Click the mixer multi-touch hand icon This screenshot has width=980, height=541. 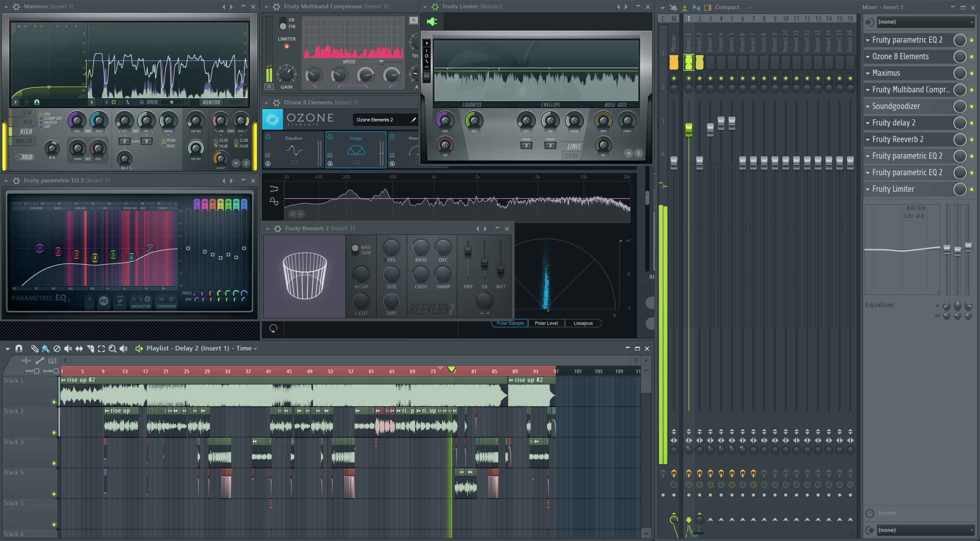click(x=673, y=7)
